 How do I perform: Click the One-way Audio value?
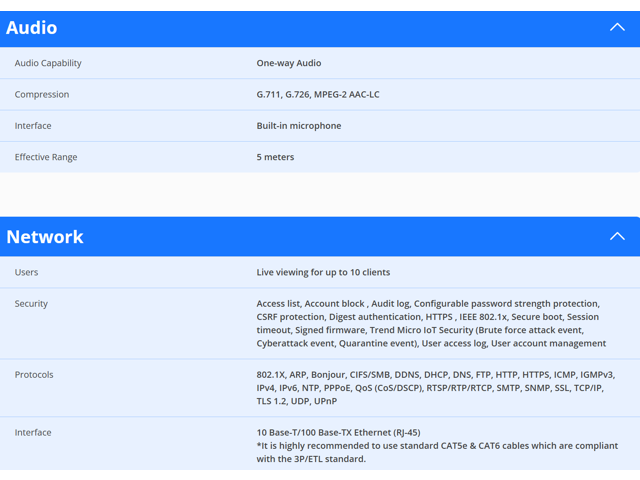tap(289, 63)
